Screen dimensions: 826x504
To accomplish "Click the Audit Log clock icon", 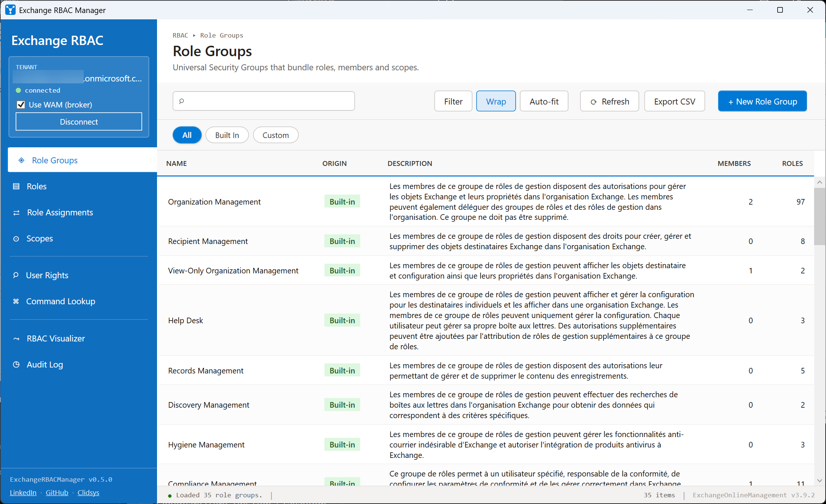I will pyautogui.click(x=16, y=365).
